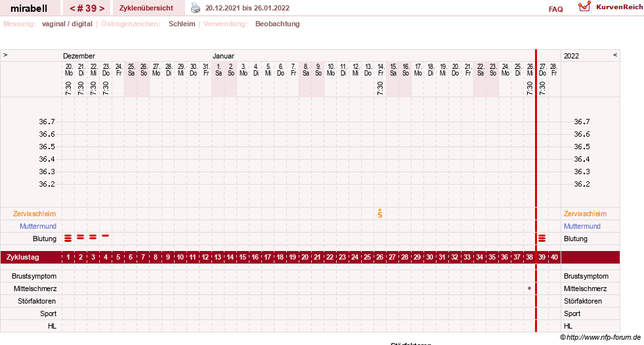This screenshot has width=644, height=345.
Task: Go to next cycle with the right arrow
Action: (102, 9)
